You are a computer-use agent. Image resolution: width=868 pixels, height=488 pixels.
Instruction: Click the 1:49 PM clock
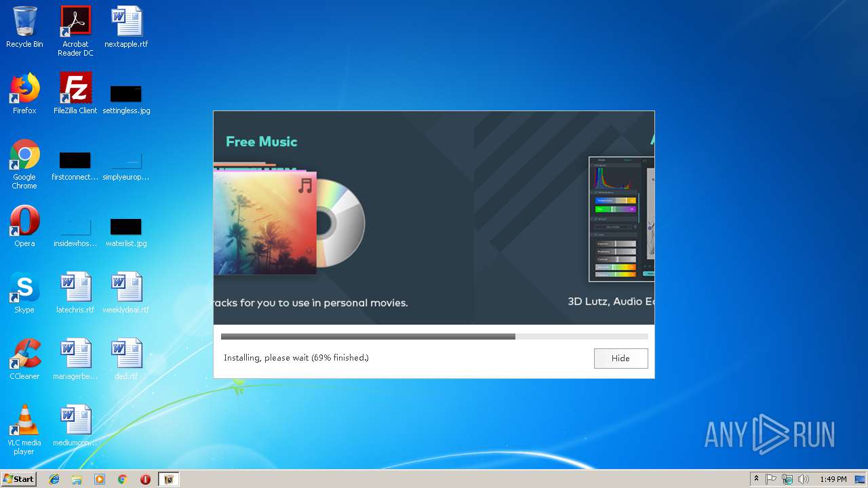[833, 479]
